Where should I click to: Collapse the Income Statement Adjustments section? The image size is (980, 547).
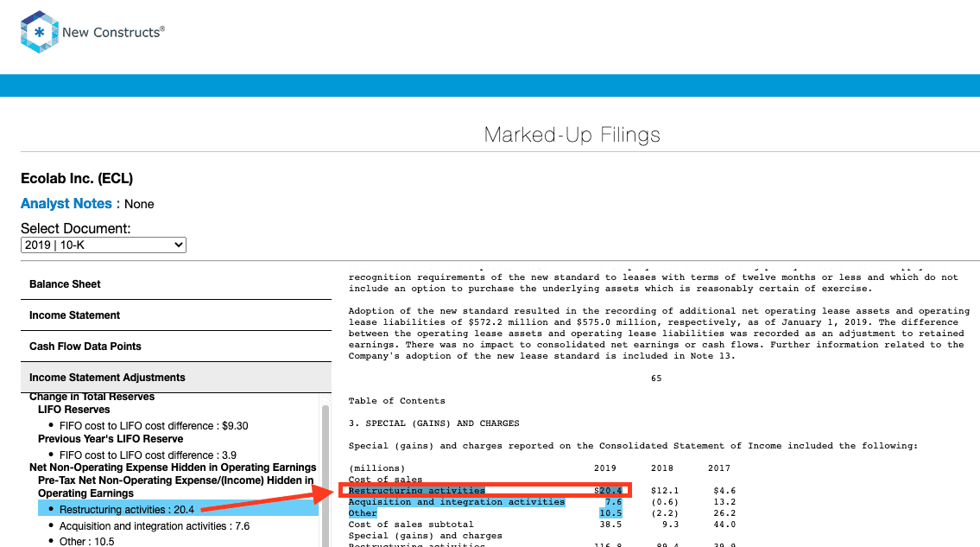(x=176, y=378)
